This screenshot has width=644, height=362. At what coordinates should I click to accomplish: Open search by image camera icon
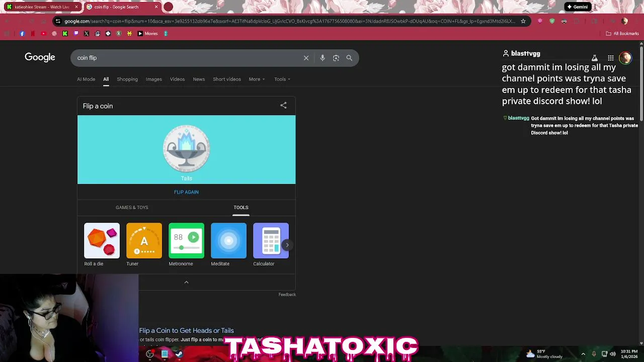(x=336, y=58)
